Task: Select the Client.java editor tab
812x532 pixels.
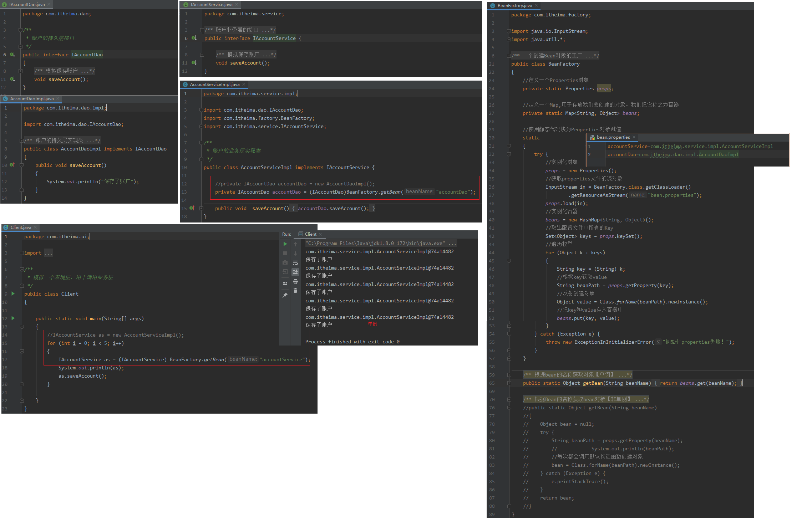Action: (x=21, y=227)
